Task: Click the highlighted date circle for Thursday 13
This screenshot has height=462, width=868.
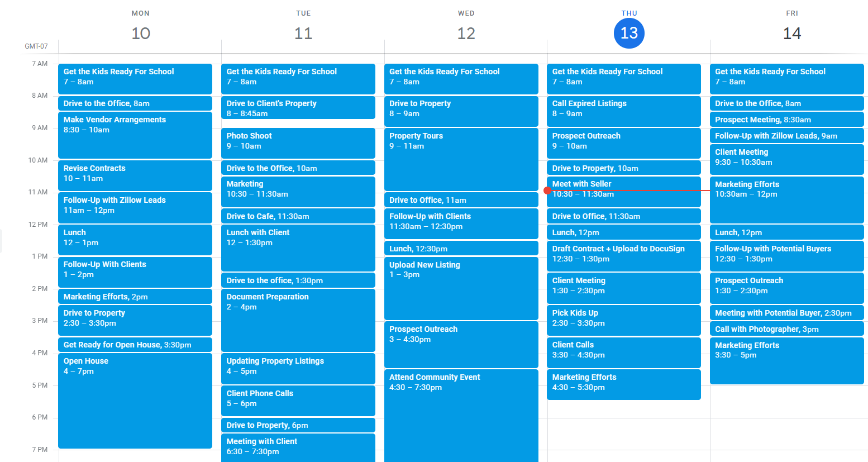Action: click(629, 34)
